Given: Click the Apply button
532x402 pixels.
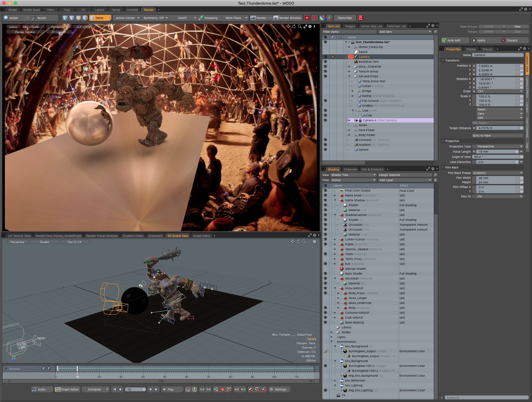Looking at the screenshot, I should pos(481,40).
